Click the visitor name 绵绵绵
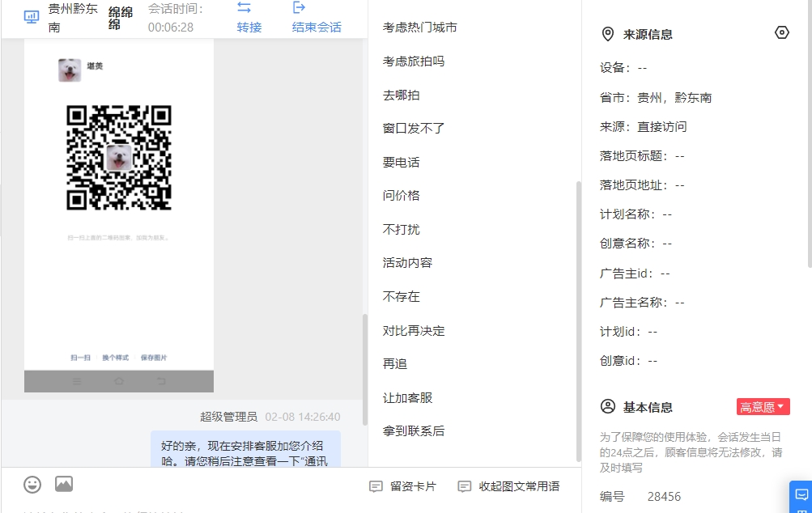 [x=121, y=18]
